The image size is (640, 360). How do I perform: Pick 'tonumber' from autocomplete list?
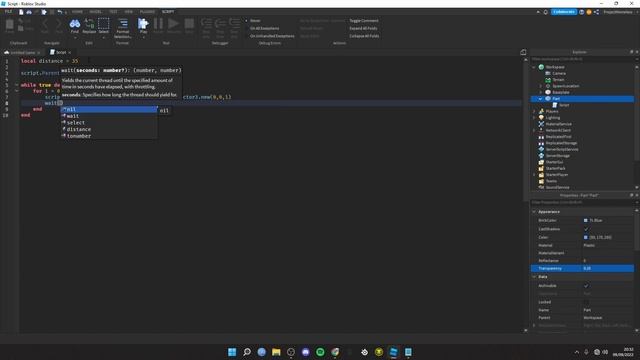tap(109, 136)
